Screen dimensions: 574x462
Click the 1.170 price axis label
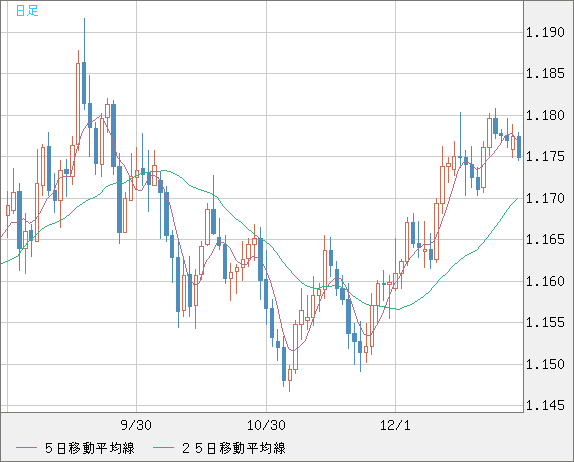click(545, 198)
